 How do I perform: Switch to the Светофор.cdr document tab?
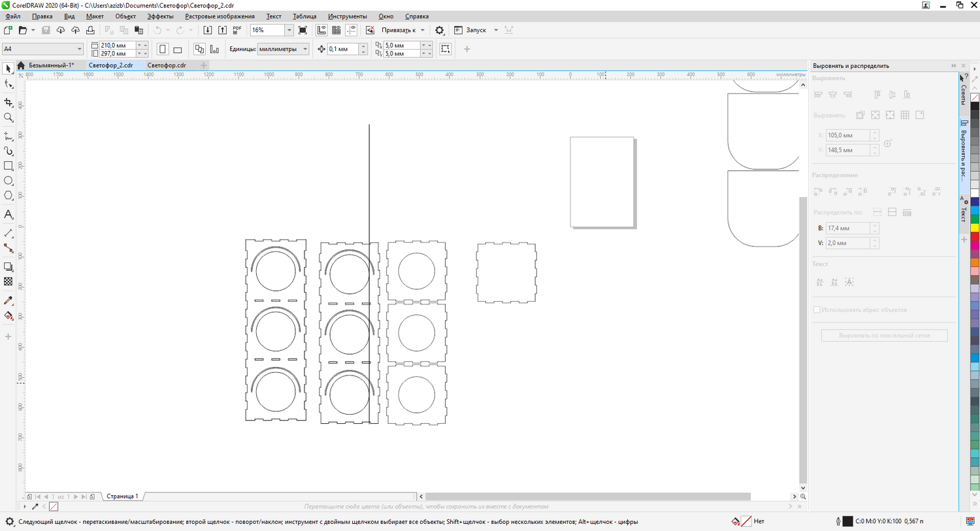point(167,65)
